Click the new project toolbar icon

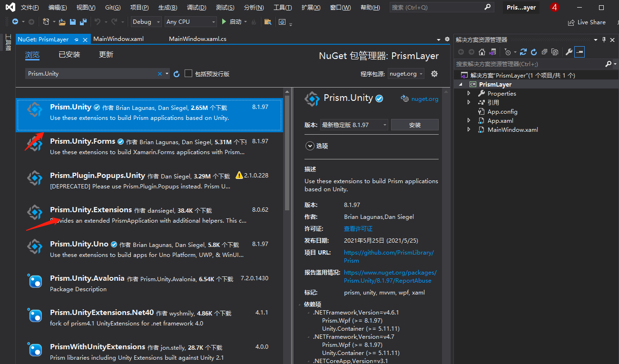[x=46, y=22]
